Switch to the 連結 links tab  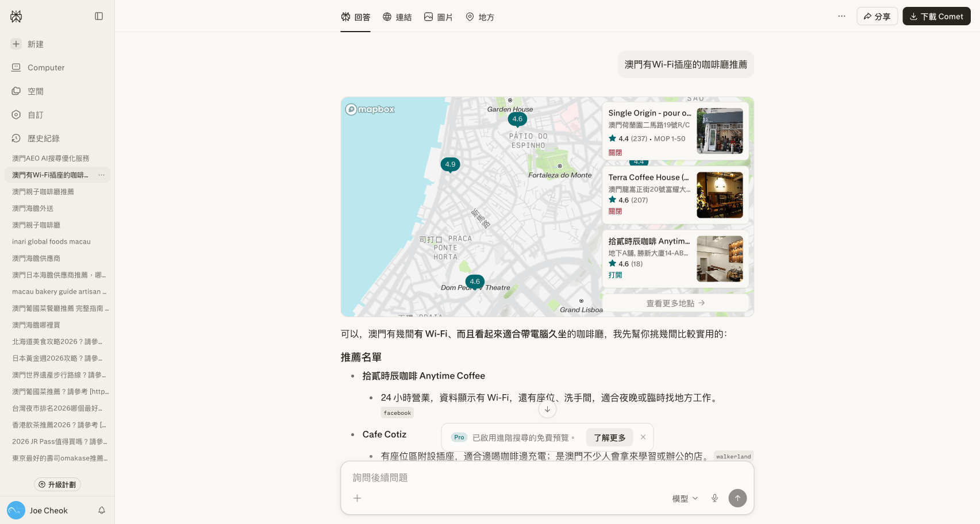(x=397, y=17)
